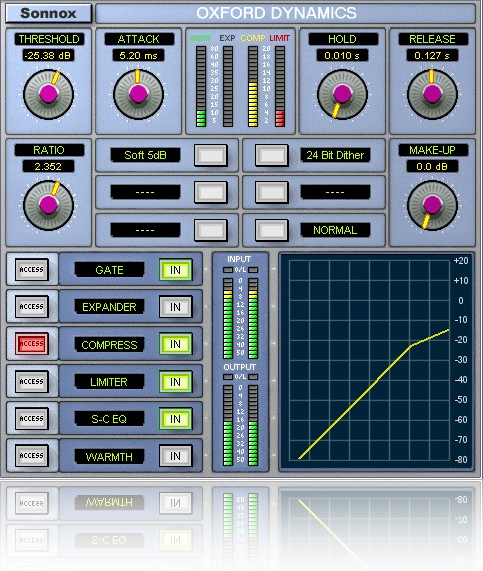
Task: Click the WARMTH section label
Action: point(109,457)
